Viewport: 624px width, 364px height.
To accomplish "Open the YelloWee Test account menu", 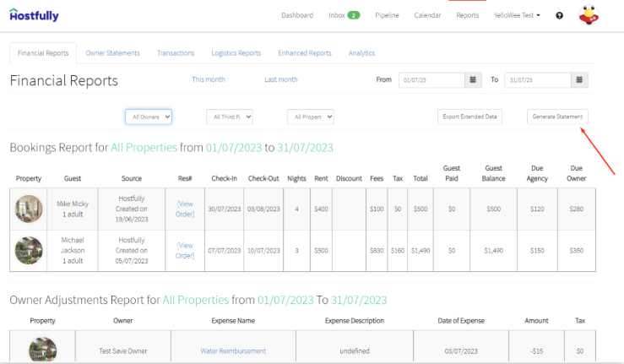I will point(517,15).
